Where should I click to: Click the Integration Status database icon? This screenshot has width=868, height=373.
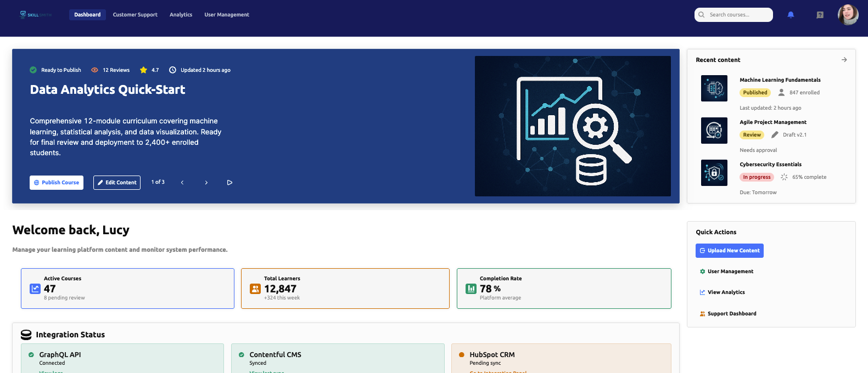[26, 335]
